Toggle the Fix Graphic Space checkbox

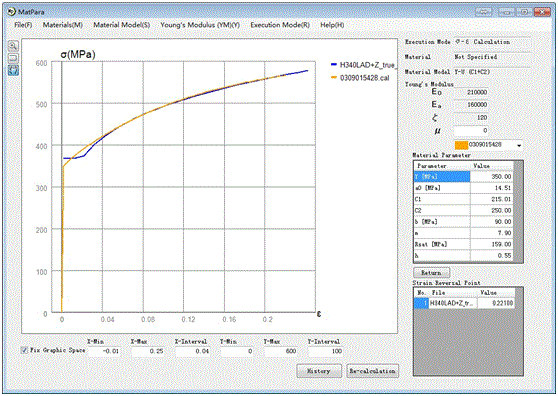[24, 350]
